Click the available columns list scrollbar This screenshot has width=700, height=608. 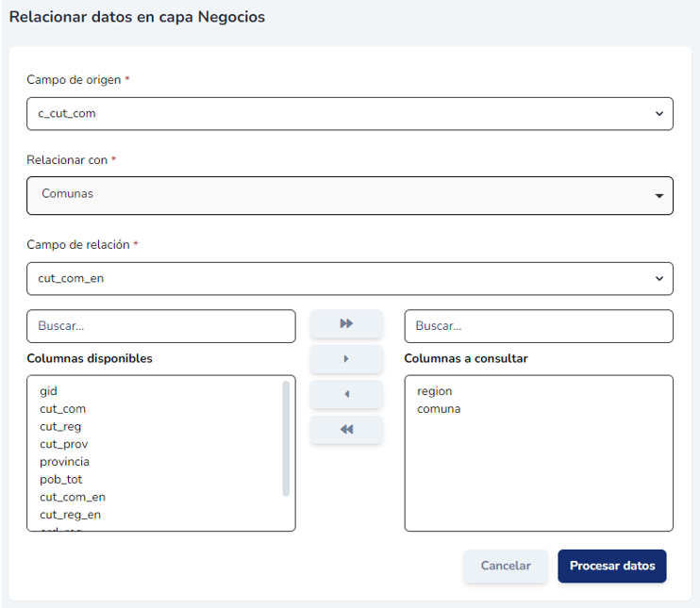(x=286, y=438)
